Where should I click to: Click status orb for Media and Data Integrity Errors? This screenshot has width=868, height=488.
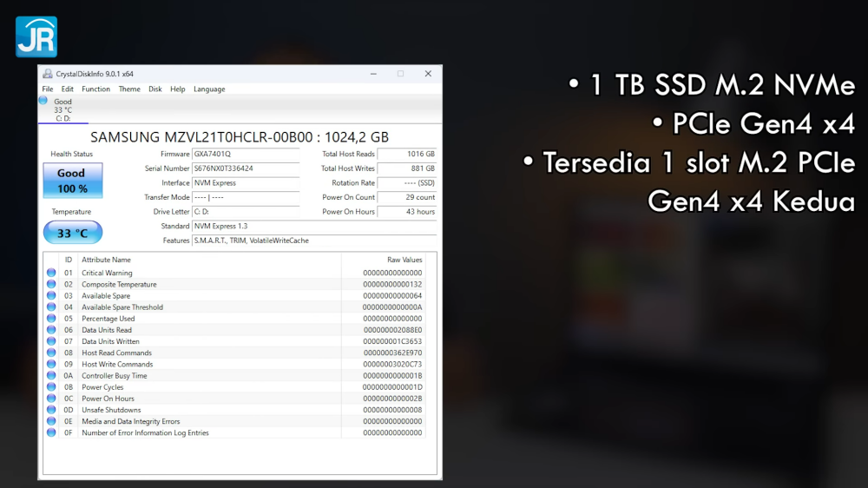pyautogui.click(x=51, y=421)
